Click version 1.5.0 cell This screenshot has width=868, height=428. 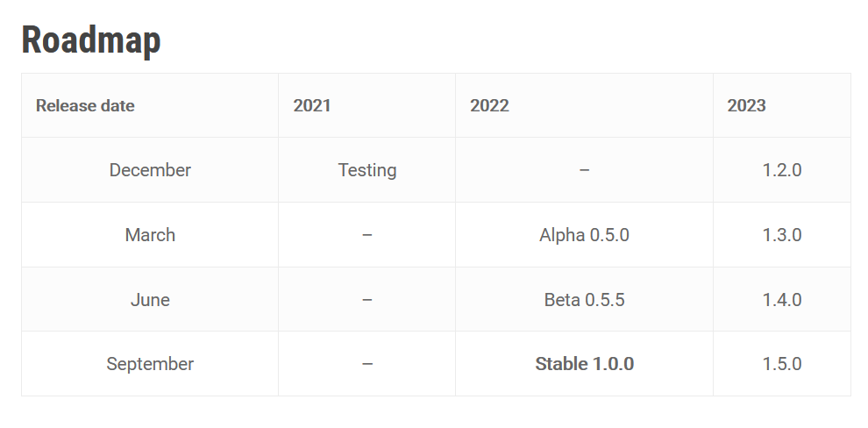coord(782,364)
